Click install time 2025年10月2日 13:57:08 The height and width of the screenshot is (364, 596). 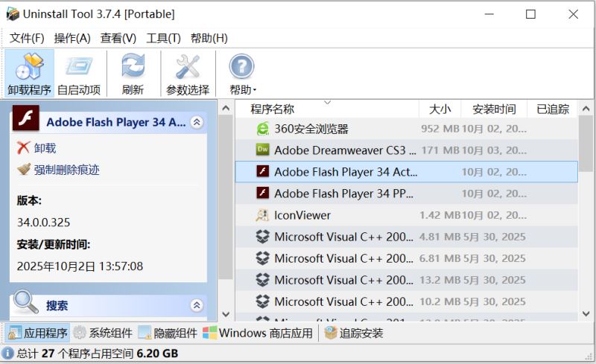point(80,266)
